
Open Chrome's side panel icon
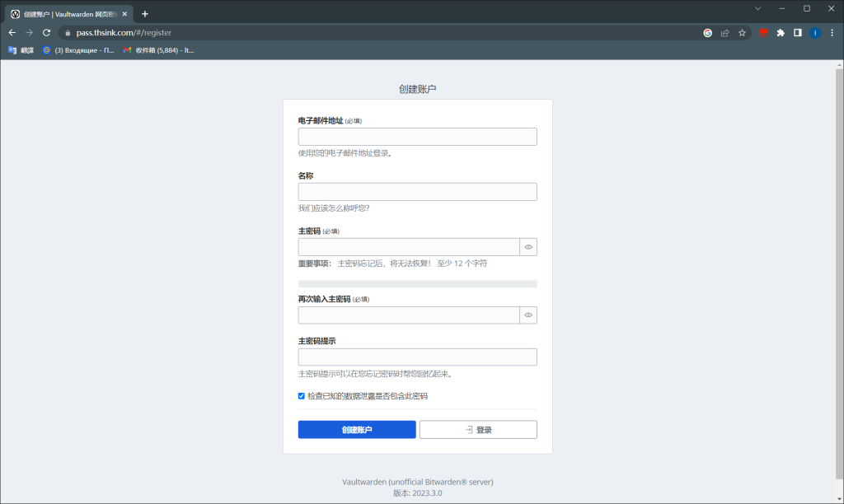(798, 32)
